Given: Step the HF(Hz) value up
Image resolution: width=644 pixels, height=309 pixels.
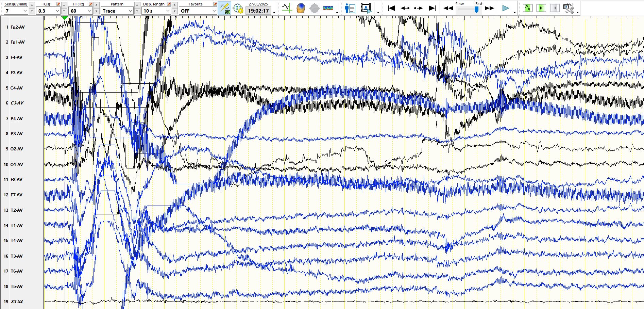Looking at the screenshot, I should [x=97, y=5].
